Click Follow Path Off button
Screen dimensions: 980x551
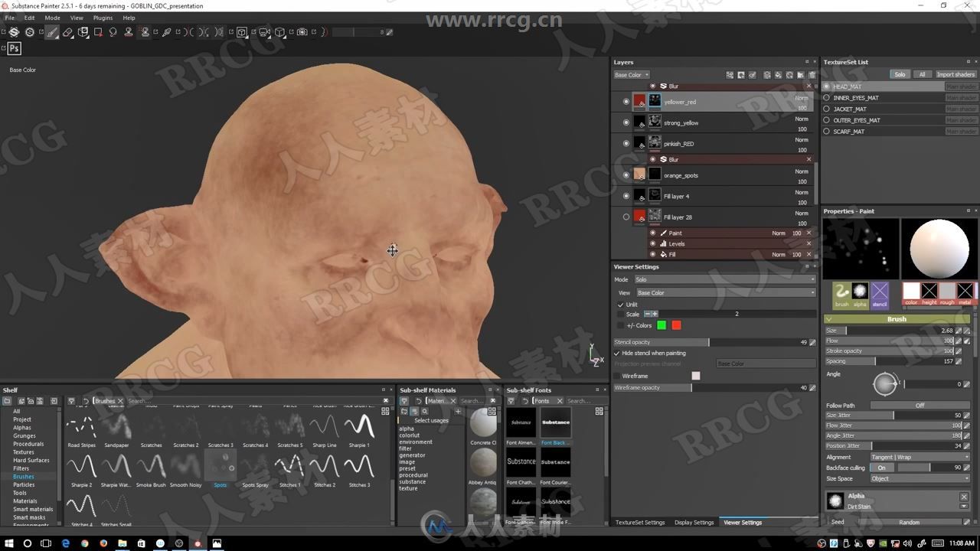[x=920, y=406]
